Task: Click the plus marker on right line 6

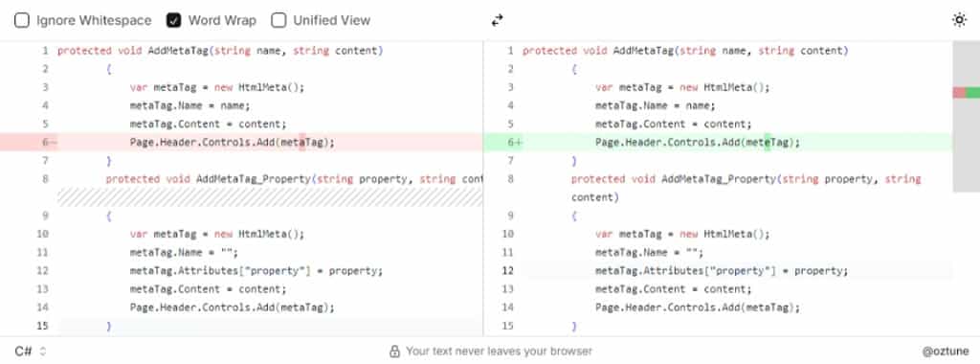Action: 518,143
